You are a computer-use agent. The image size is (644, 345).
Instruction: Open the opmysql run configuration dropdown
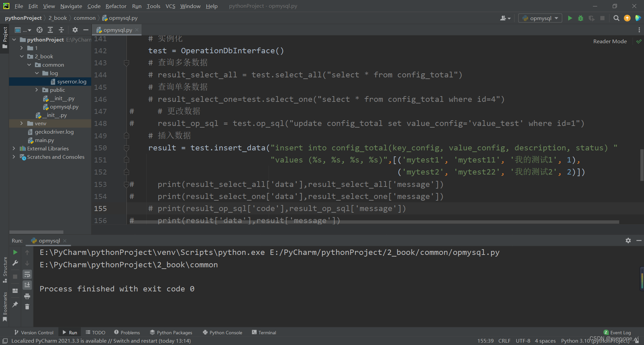(540, 18)
